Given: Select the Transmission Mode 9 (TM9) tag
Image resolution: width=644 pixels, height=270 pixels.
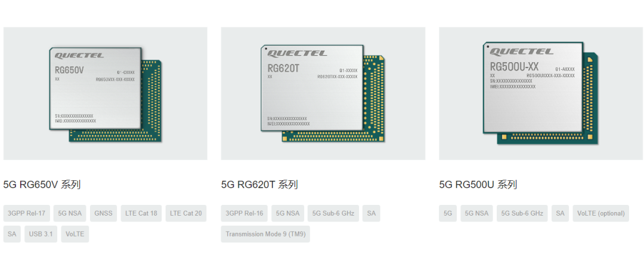Looking at the screenshot, I should pos(265,234).
